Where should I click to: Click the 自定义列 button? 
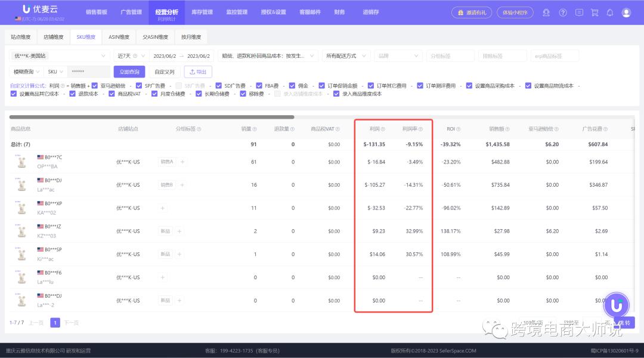click(165, 72)
